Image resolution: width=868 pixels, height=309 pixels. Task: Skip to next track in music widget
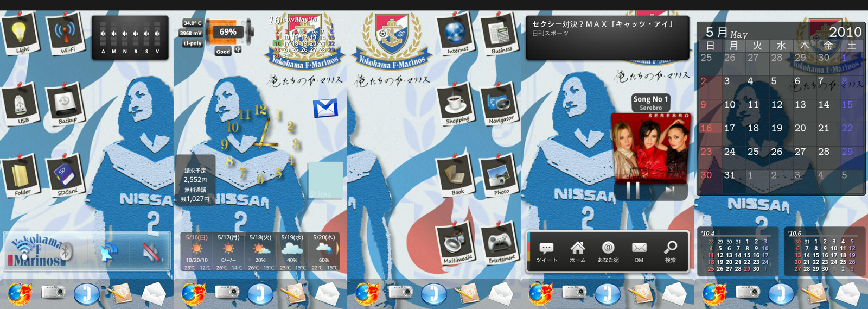(x=671, y=190)
